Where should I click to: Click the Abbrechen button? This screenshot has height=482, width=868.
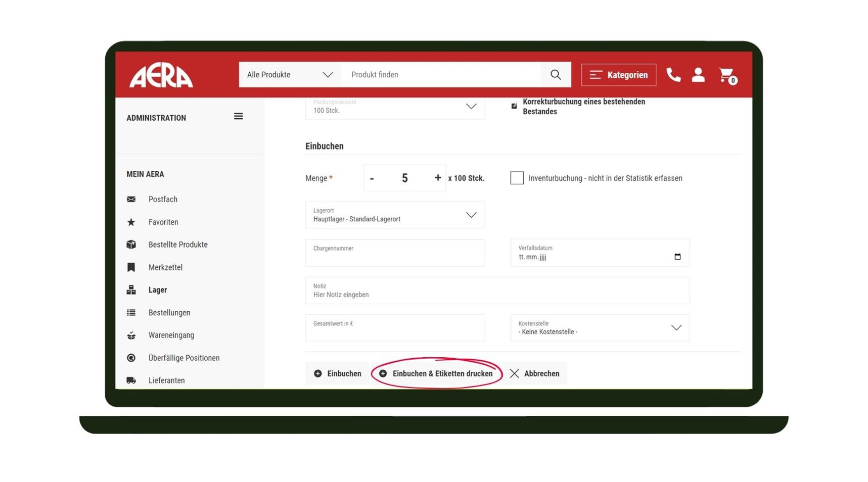tap(535, 374)
